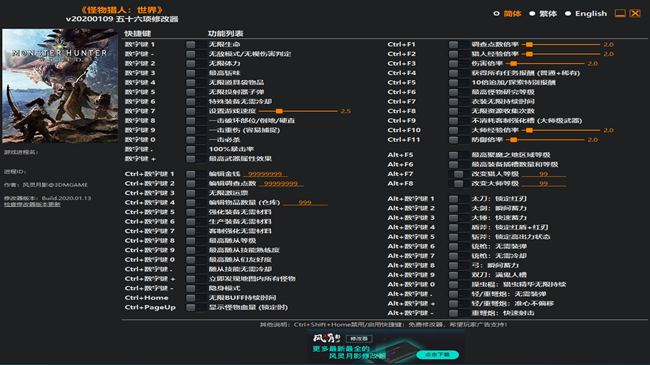This screenshot has height=365, width=650.
Task: Click the 点击下载 button in the banner
Action: click(x=438, y=355)
